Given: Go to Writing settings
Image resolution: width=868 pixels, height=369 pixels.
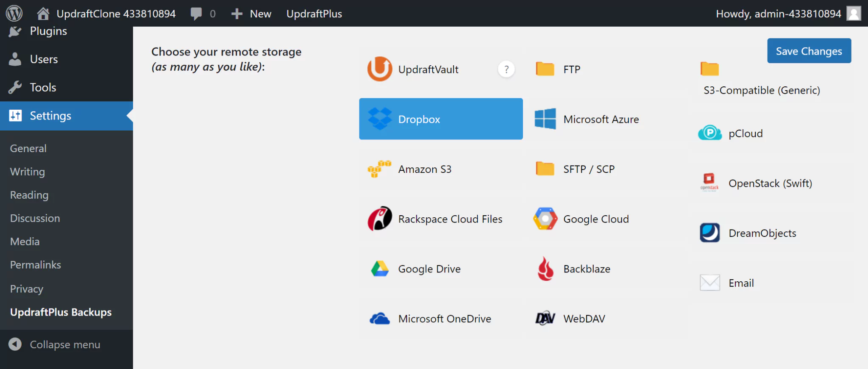Looking at the screenshot, I should tap(28, 172).
